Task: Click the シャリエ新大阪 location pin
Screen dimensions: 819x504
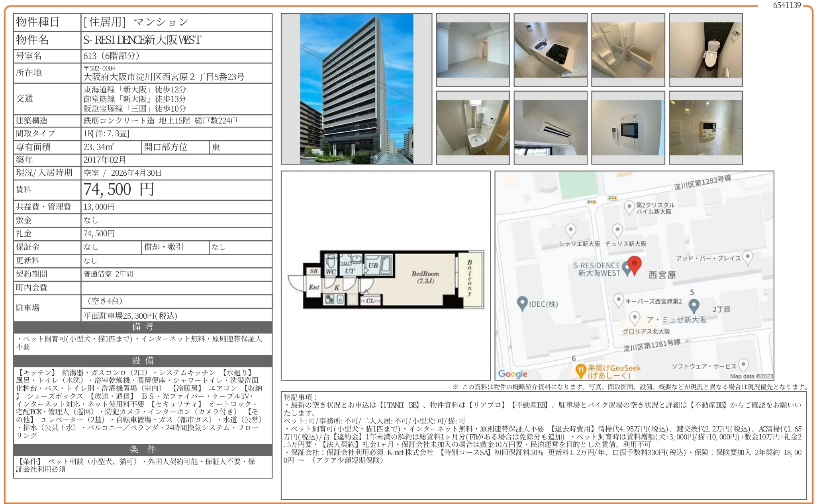Action: [571, 229]
